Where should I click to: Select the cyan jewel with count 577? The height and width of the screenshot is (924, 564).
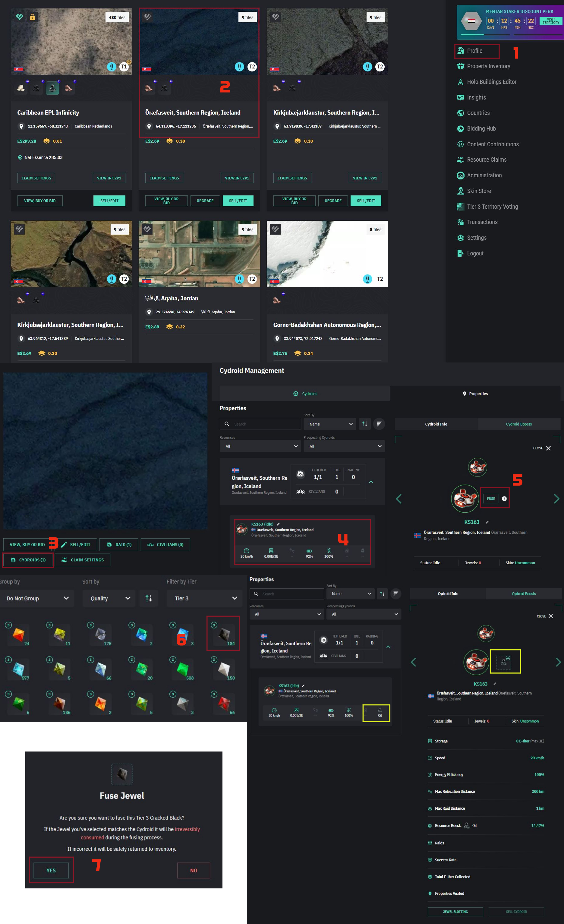click(x=18, y=669)
